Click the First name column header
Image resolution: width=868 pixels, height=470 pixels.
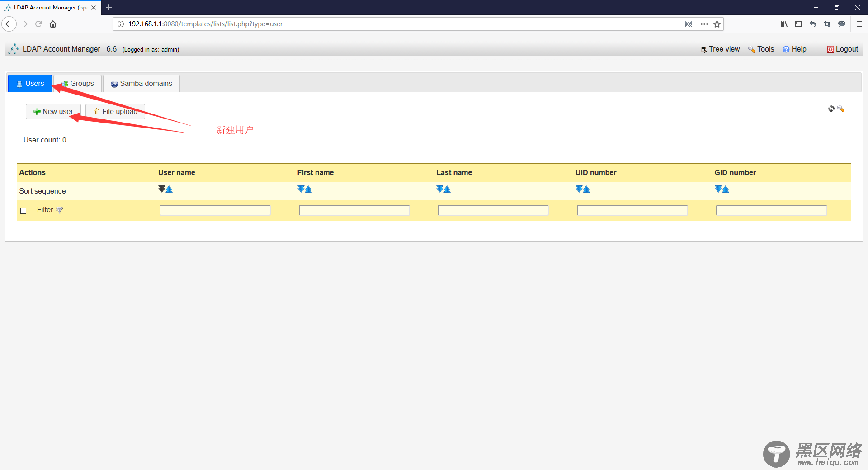[316, 172]
